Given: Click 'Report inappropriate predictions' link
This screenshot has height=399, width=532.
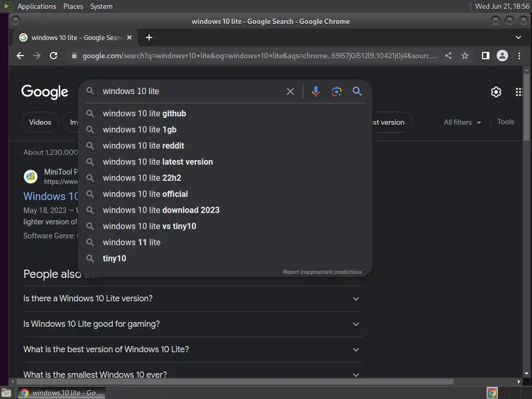Looking at the screenshot, I should (322, 272).
